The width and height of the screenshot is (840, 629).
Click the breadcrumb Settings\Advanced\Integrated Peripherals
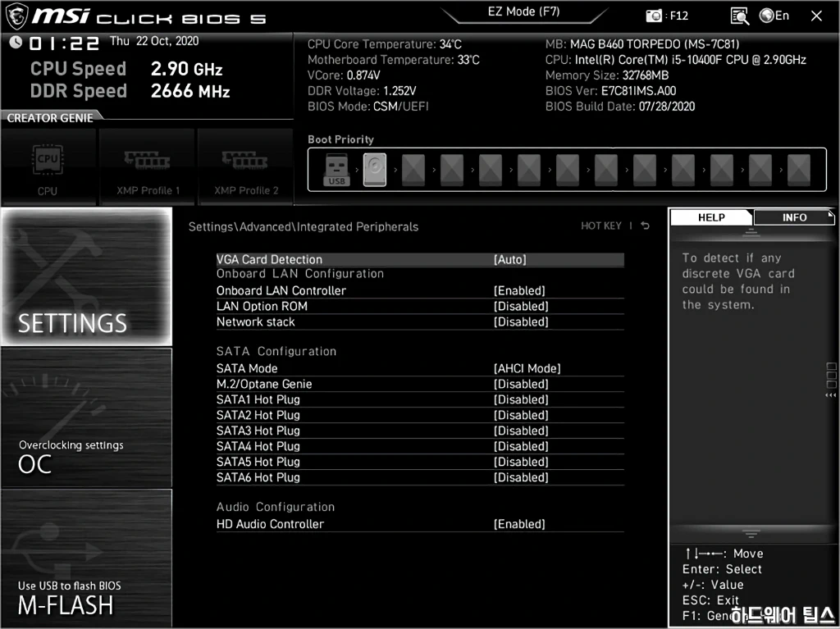tap(304, 226)
